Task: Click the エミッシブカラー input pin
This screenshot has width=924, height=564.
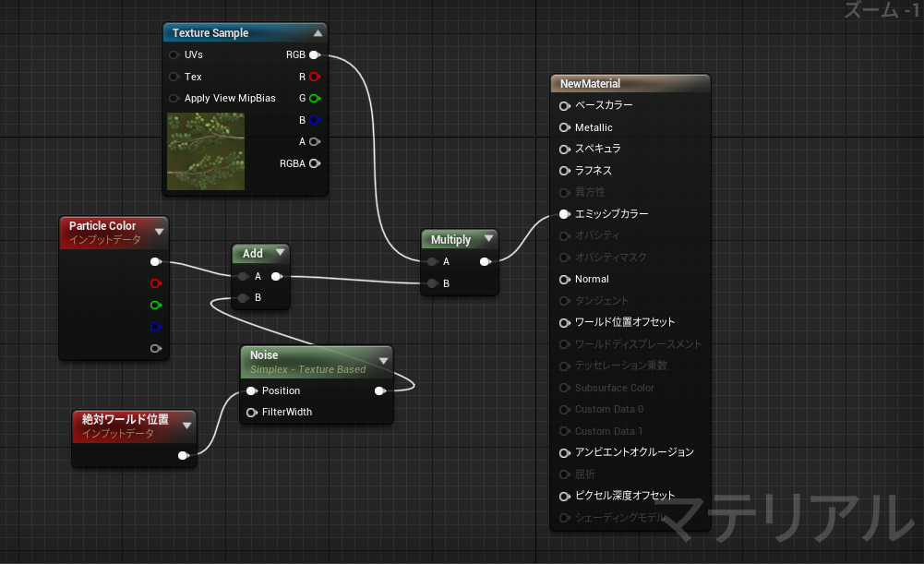Action: 565,214
